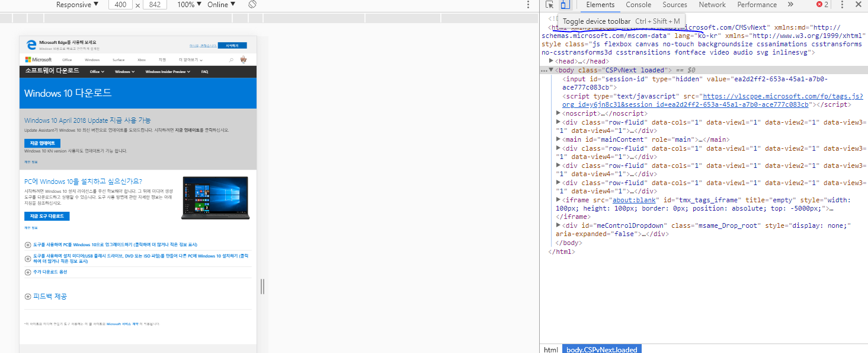Click the Microsoft Edge logo icon
This screenshot has height=353, width=868.
click(31, 44)
